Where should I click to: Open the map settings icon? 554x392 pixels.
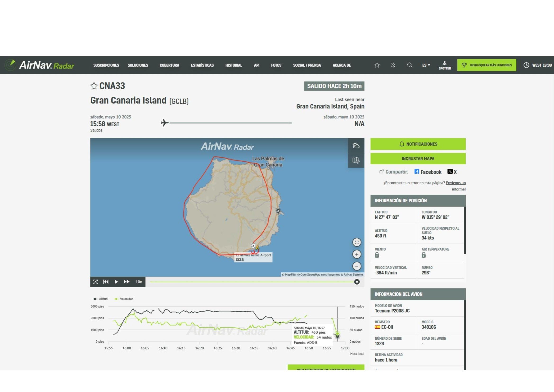(x=356, y=160)
